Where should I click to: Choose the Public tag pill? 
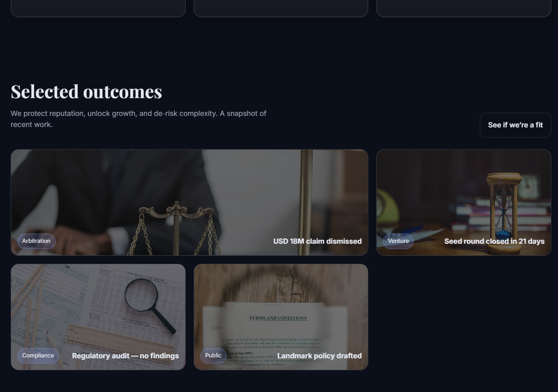click(x=213, y=356)
